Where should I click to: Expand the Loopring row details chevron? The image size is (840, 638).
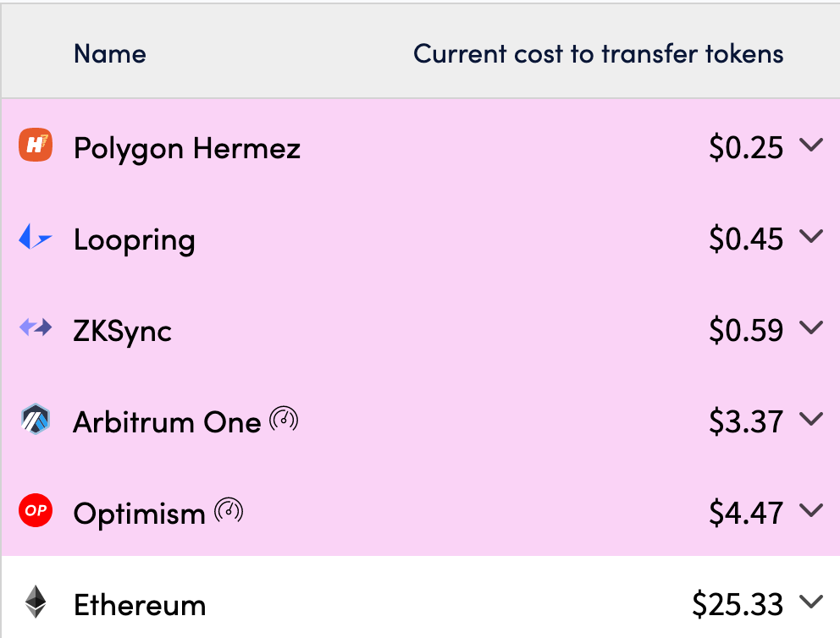pos(810,238)
